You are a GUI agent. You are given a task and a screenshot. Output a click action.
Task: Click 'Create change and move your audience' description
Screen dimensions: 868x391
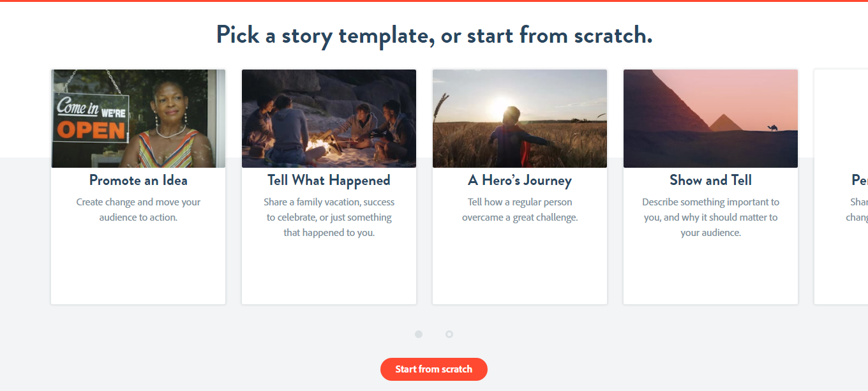click(138, 210)
